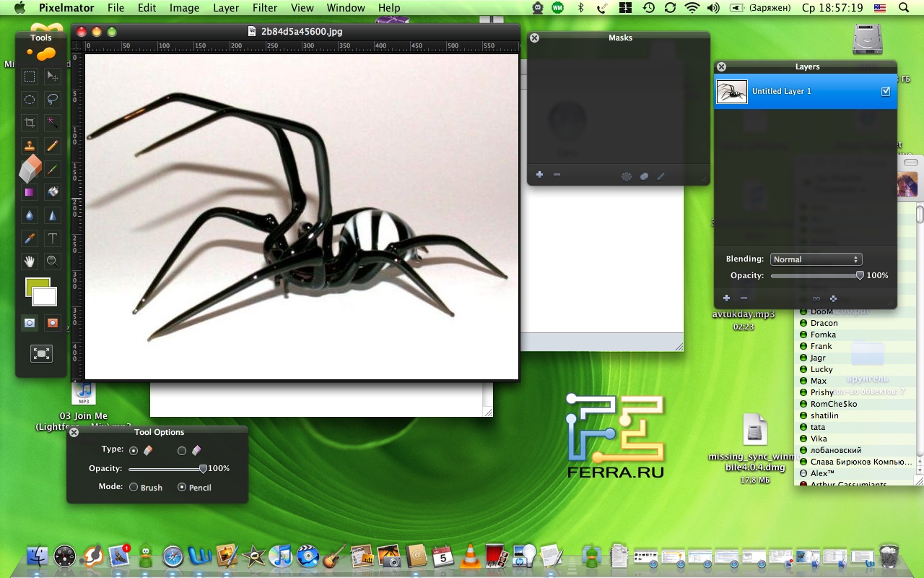Switch to standard edit mode icon
This screenshot has height=578, width=924.
[x=30, y=323]
